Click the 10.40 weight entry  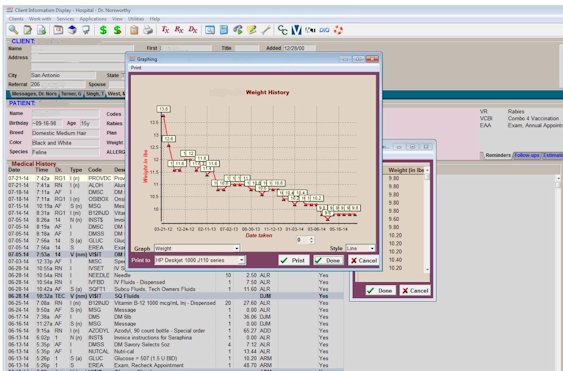395,260
